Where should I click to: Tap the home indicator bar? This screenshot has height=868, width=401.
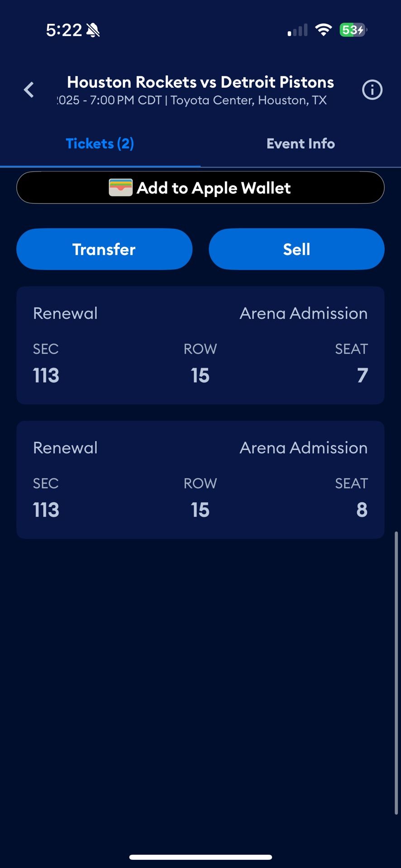coord(200,857)
